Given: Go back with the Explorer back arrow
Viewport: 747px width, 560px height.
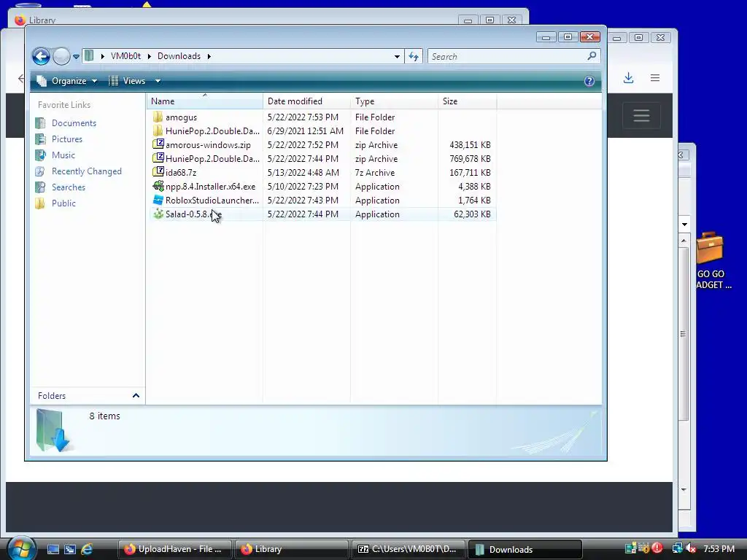Looking at the screenshot, I should pos(41,57).
